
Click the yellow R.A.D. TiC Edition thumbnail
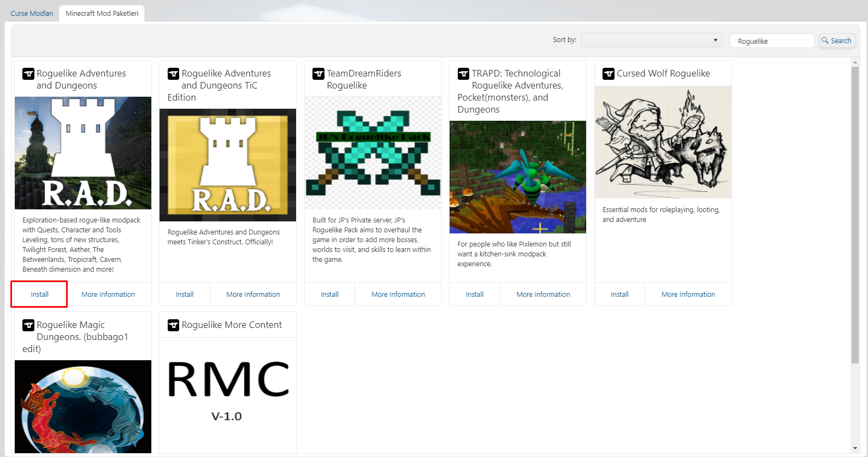coord(228,165)
